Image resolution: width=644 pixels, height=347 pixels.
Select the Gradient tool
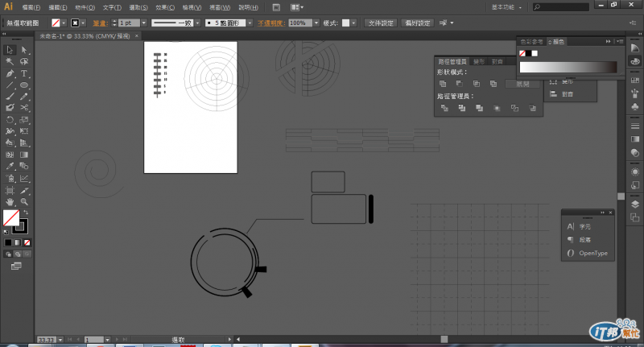click(24, 155)
